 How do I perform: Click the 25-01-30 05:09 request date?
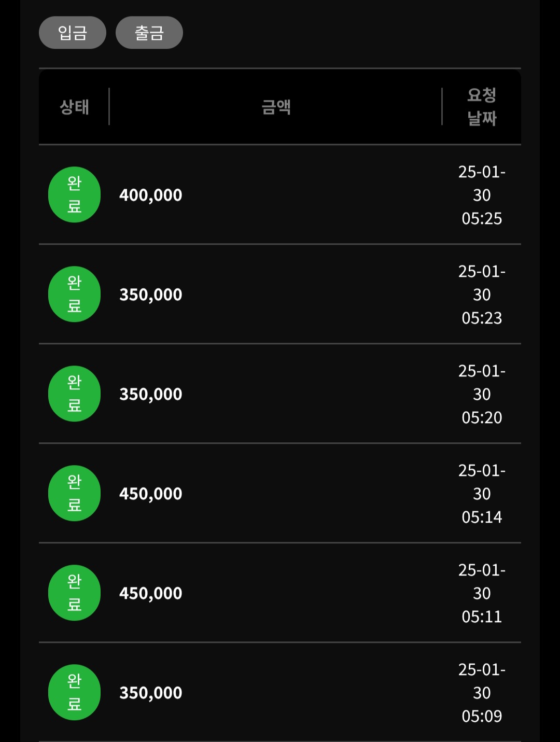482,693
